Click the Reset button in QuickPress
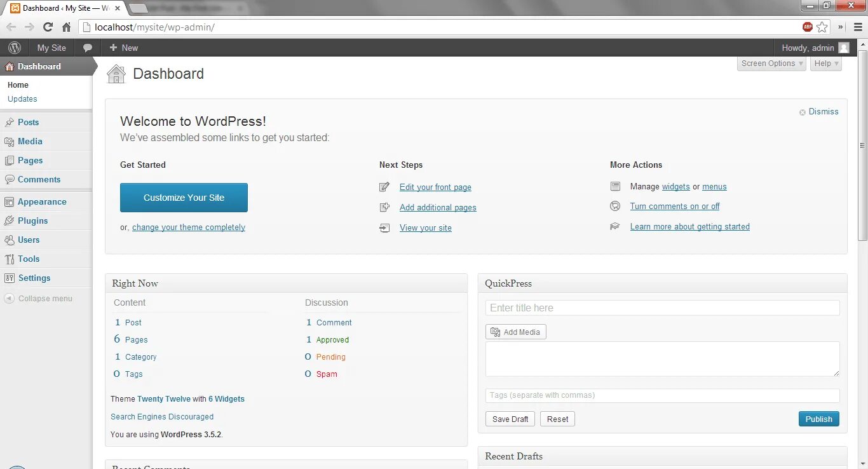The height and width of the screenshot is (469, 868). click(x=557, y=419)
